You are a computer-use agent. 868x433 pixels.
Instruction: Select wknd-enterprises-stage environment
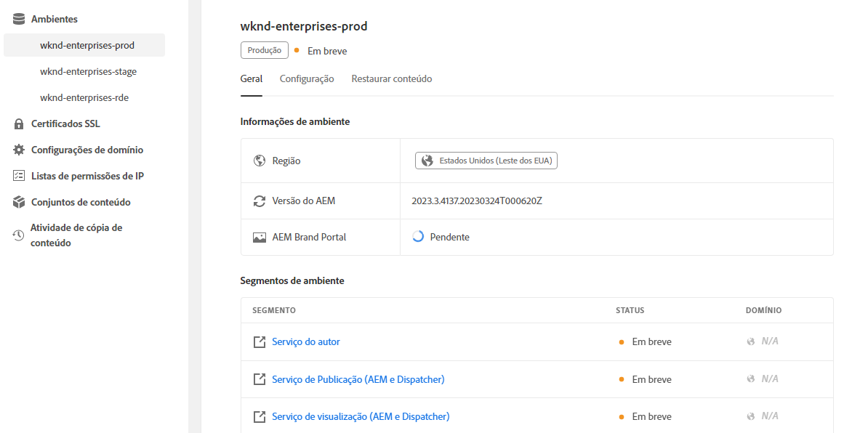(88, 71)
